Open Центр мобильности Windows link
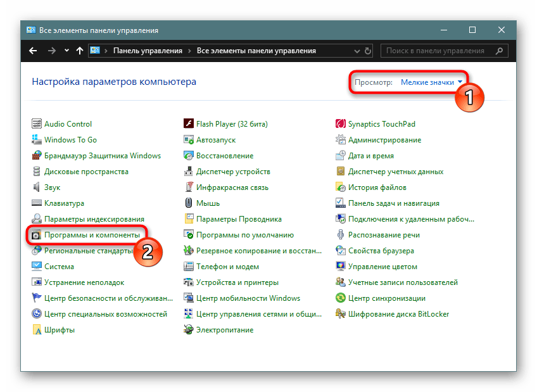This screenshot has height=392, width=537. coord(248,298)
